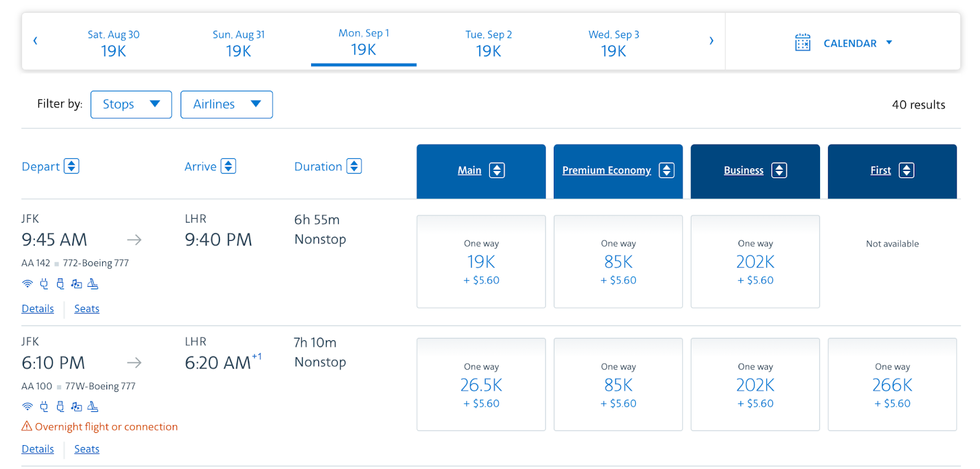
Task: Click the 9:45 AM departure time
Action: click(55, 240)
